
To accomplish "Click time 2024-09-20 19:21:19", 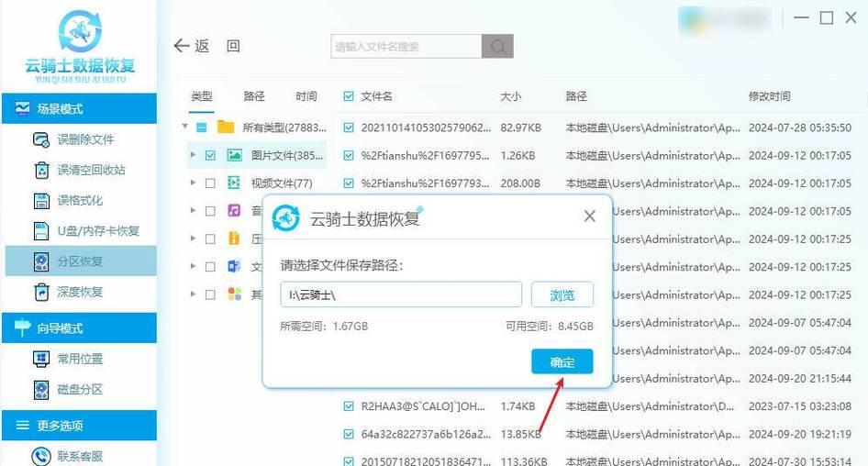I will [x=800, y=435].
